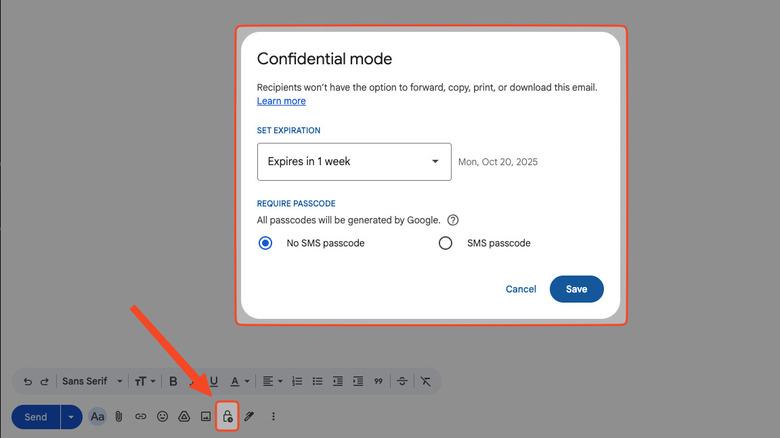Open the emoji picker
This screenshot has width=780, height=438.
click(x=162, y=416)
